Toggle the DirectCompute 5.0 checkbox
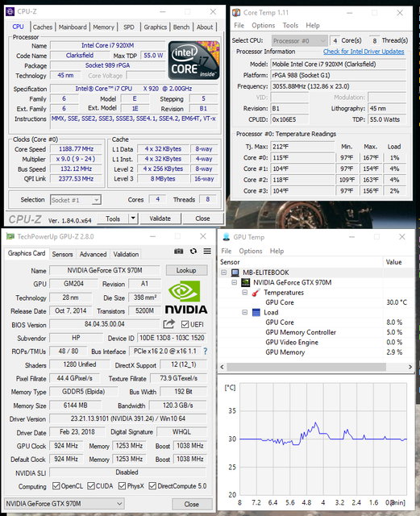 [x=152, y=486]
